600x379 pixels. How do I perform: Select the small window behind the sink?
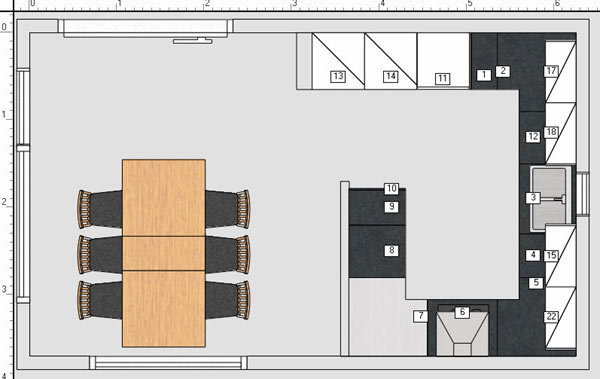(x=582, y=194)
